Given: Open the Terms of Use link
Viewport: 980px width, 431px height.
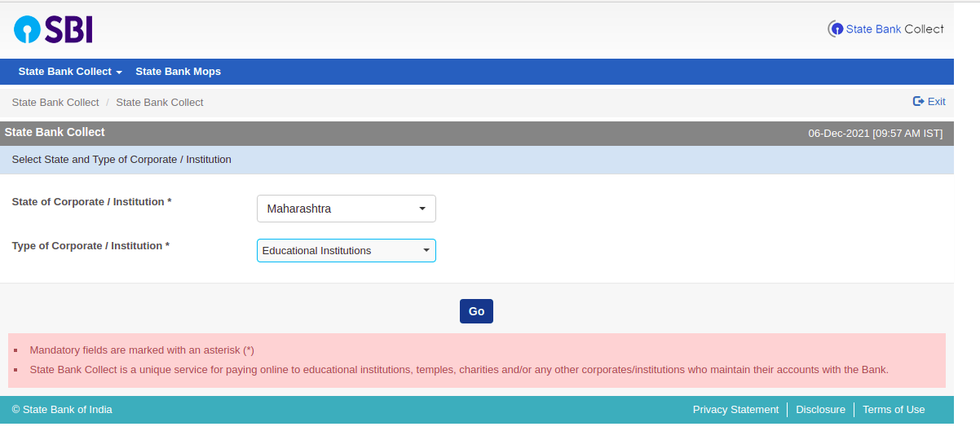Looking at the screenshot, I should [894, 410].
